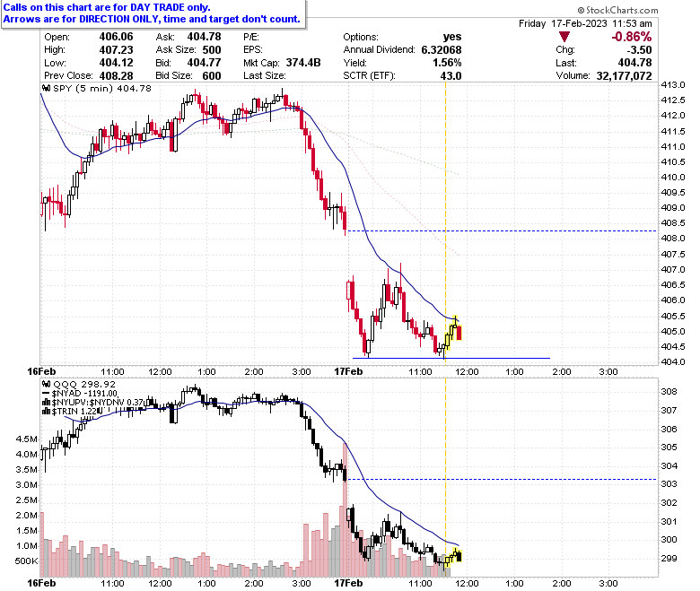Click the -0.86% percent change
Screen dimensions: 700x591
tap(631, 37)
